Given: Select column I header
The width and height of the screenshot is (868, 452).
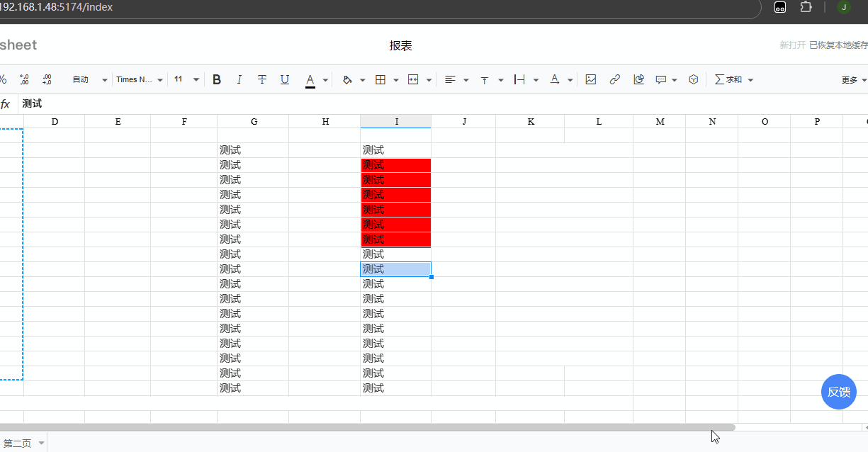Looking at the screenshot, I should coord(396,122).
